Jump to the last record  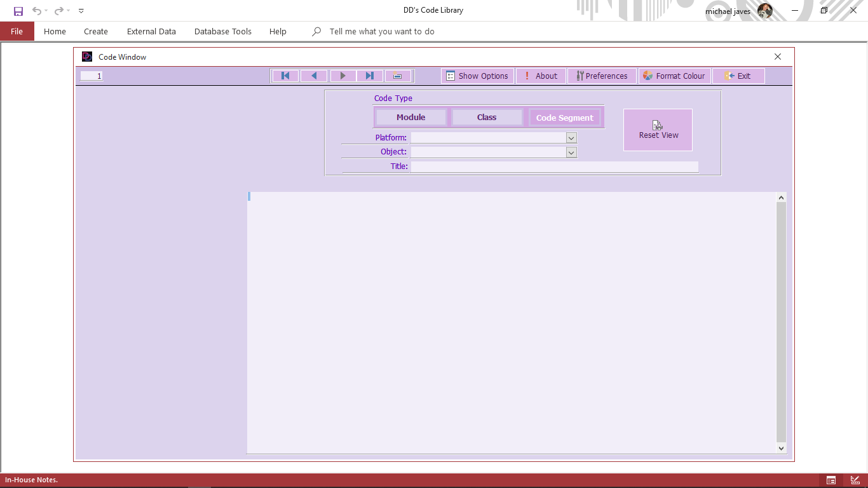(x=370, y=76)
